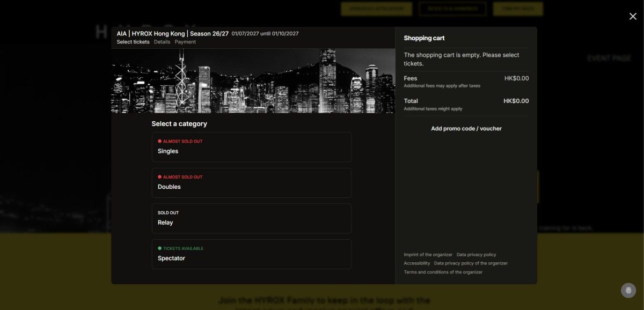This screenshot has width=644, height=310.
Task: Open the Data privacy policy link
Action: point(477,255)
